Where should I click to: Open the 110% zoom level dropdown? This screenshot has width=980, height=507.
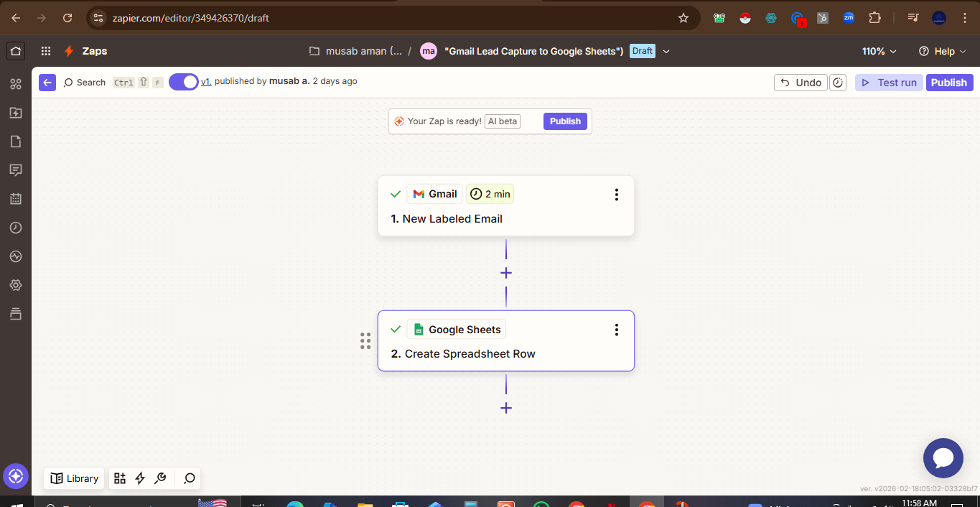879,51
